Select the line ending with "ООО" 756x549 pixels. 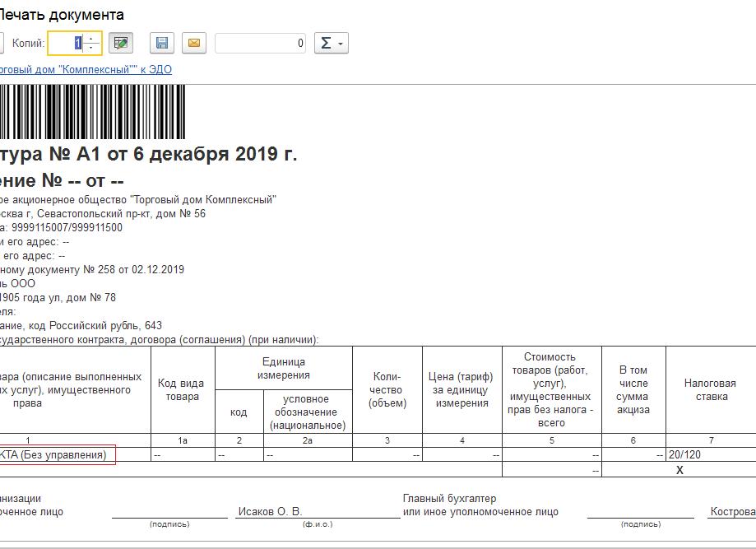pos(17,284)
